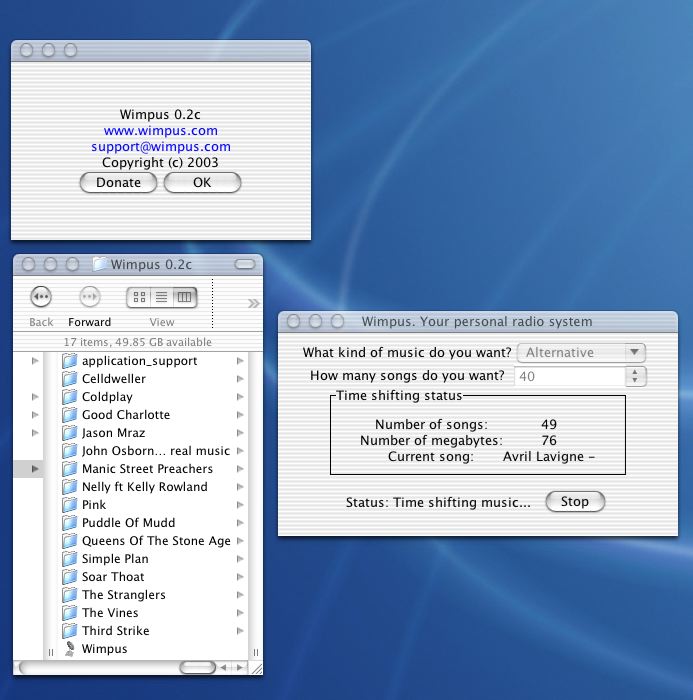Image resolution: width=693 pixels, height=700 pixels.
Task: Click the 'Status: Time shifting music...' text
Action: click(438, 502)
